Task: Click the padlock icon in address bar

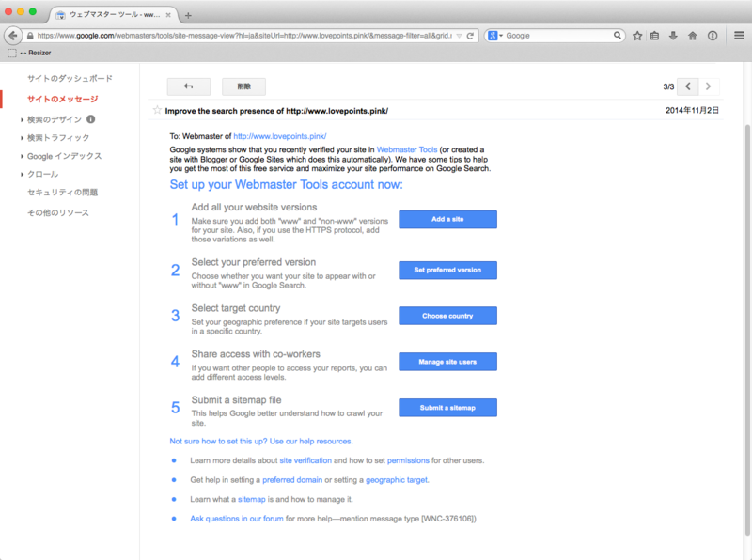Action: (30, 36)
